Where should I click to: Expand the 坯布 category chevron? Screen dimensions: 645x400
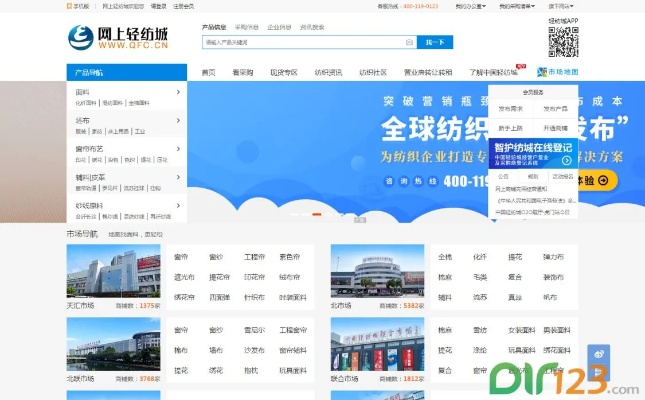178,121
